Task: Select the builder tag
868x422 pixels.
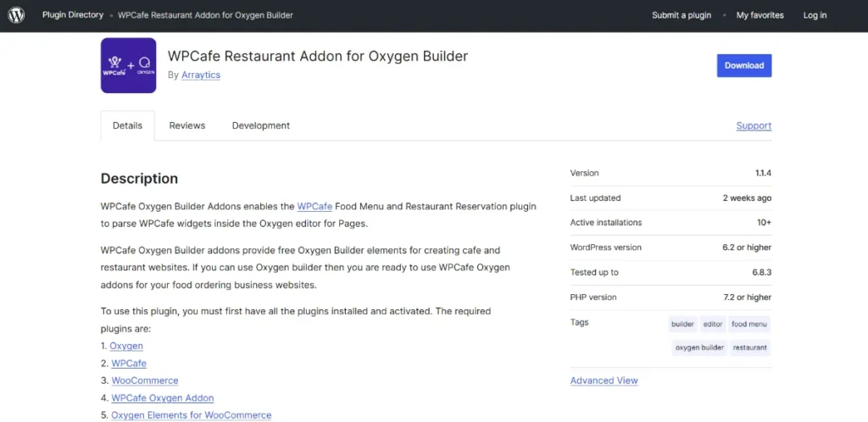Action: coord(682,324)
